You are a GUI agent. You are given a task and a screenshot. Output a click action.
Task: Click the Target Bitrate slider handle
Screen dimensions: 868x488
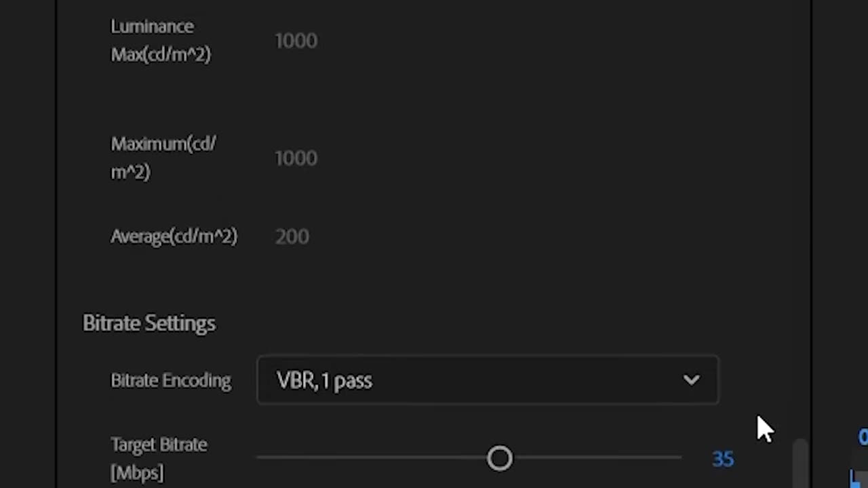tap(500, 459)
